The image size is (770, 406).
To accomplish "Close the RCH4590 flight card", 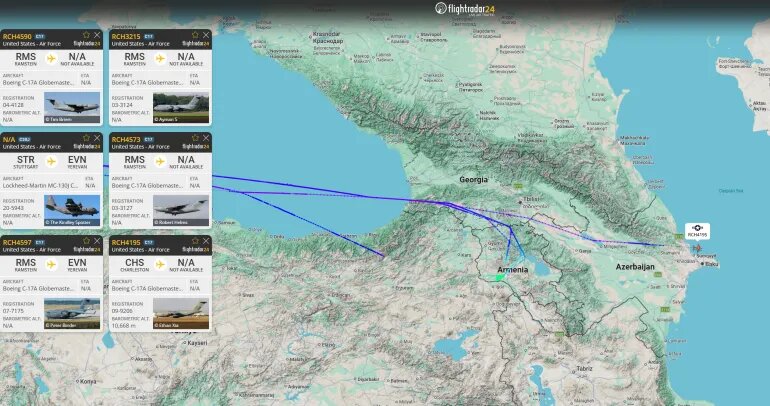I will [97, 35].
